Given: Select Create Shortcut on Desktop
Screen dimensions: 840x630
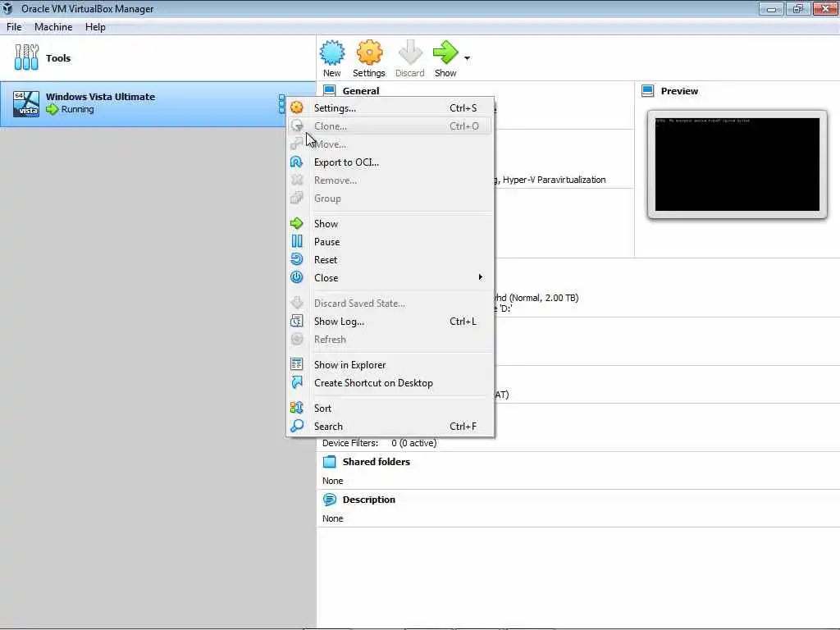Looking at the screenshot, I should click(390, 384).
